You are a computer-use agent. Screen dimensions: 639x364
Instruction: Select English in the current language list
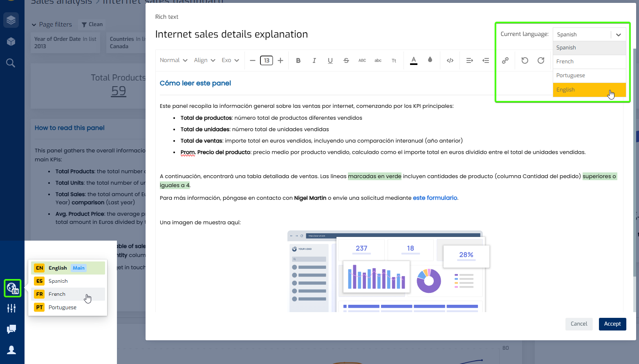[x=589, y=90]
